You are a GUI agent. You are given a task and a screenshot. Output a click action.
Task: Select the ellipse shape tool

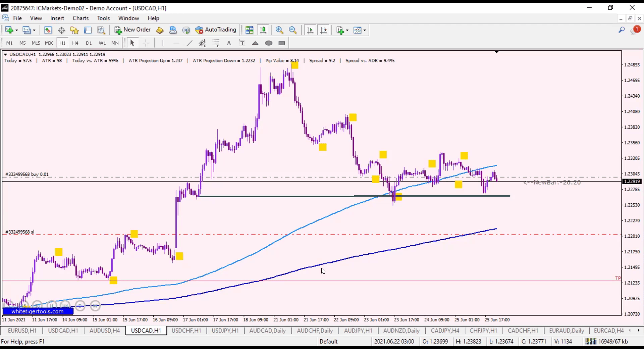(x=269, y=43)
